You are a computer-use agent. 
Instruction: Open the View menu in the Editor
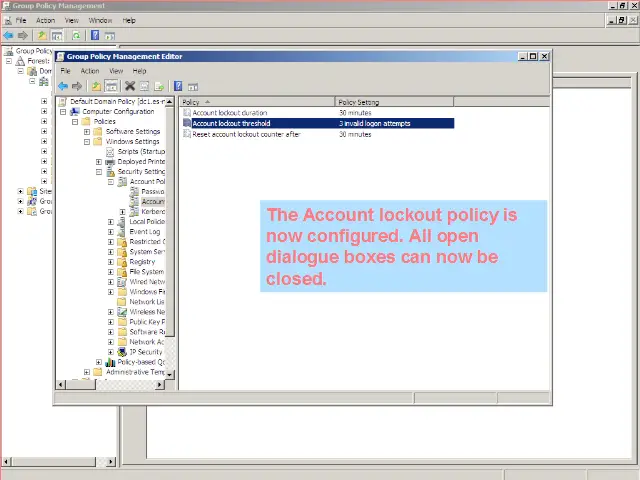[116, 71]
